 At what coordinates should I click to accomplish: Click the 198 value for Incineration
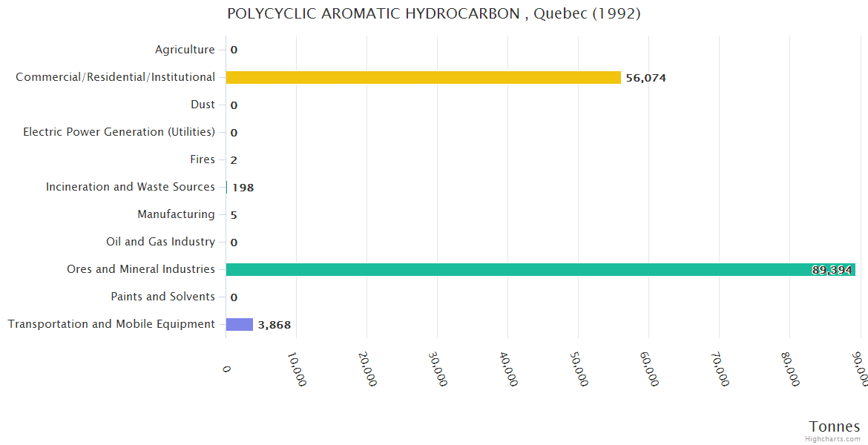pos(243,188)
